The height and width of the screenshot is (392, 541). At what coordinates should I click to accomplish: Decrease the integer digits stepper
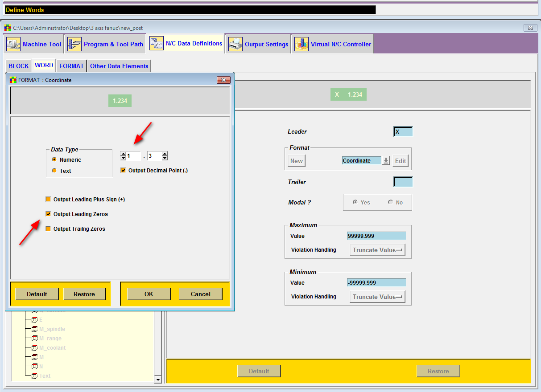click(x=123, y=158)
